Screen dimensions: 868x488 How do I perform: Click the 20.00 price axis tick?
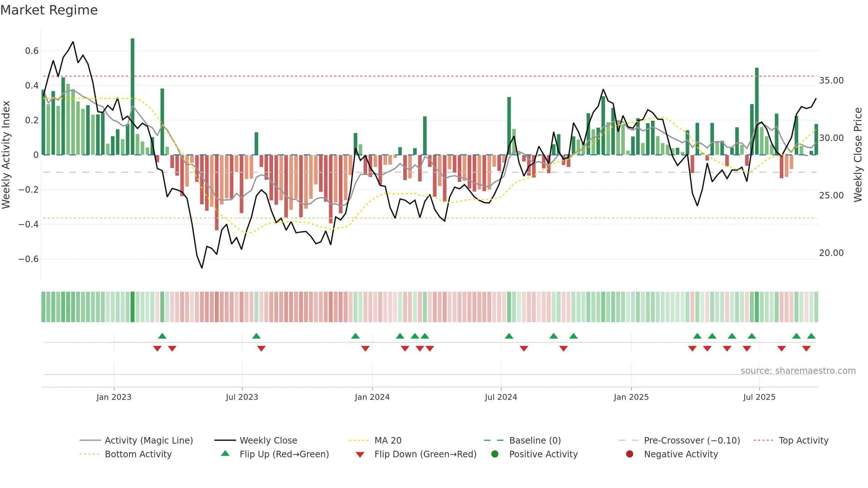coord(831,253)
